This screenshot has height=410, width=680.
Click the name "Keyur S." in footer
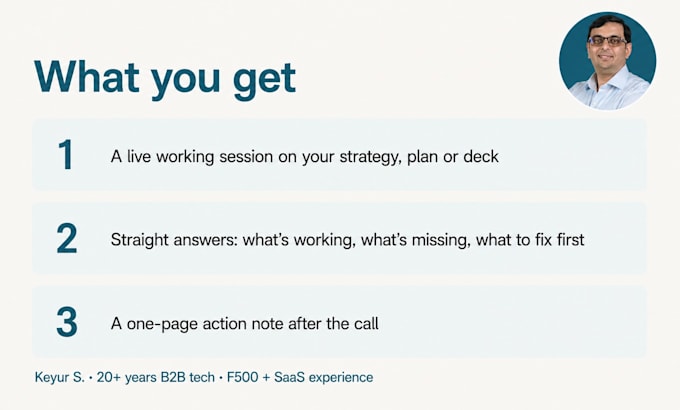pyautogui.click(x=59, y=377)
